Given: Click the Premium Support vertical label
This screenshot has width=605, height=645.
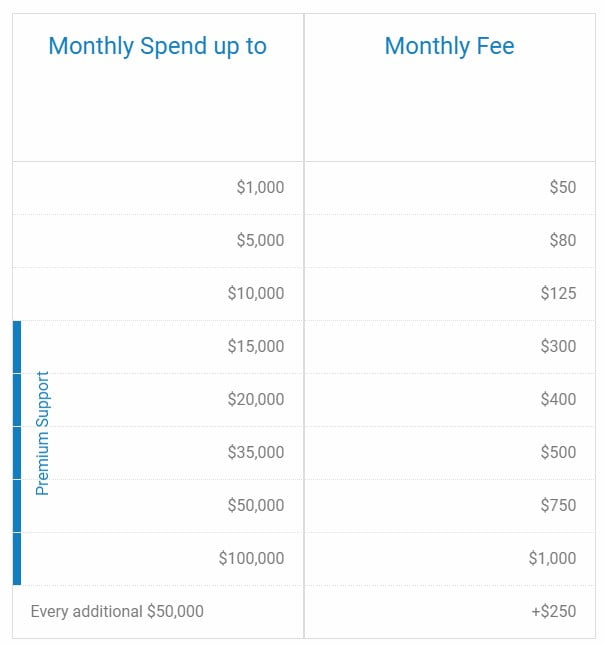Looking at the screenshot, I should pos(42,433).
